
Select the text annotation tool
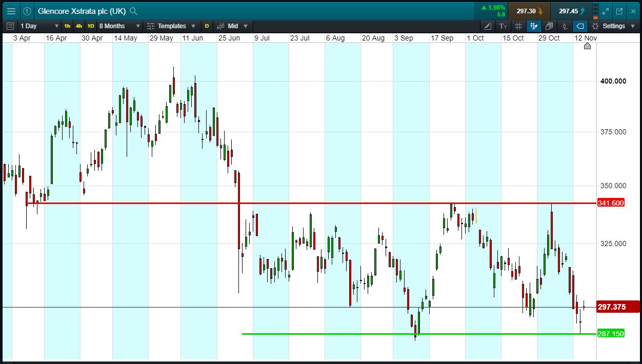pos(503,26)
